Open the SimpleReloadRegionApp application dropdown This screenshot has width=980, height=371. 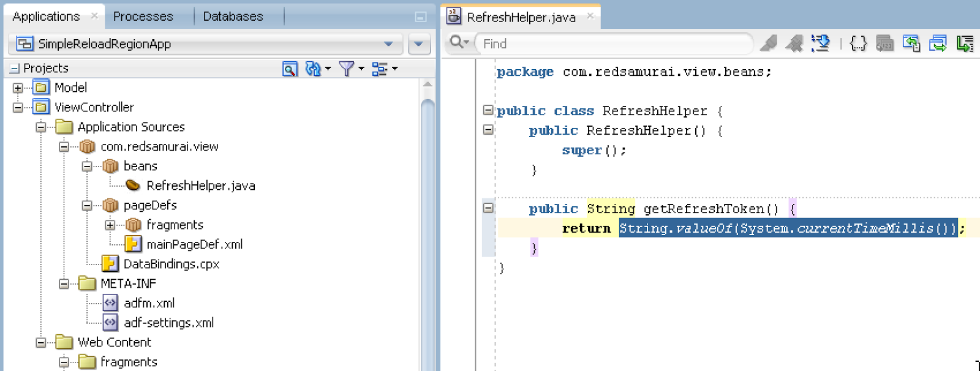tap(206, 43)
